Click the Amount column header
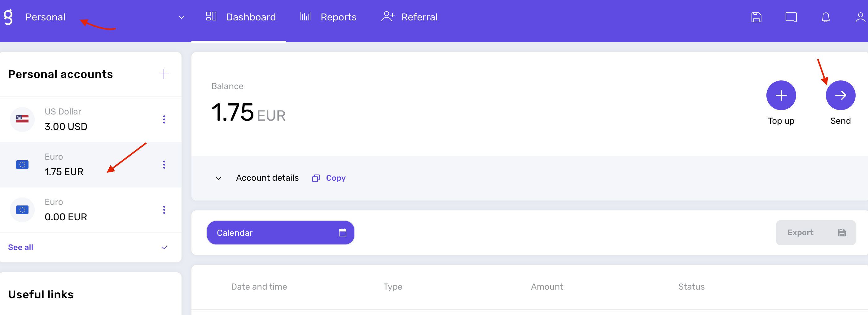Viewport: 868px width, 315px height. coord(546,287)
